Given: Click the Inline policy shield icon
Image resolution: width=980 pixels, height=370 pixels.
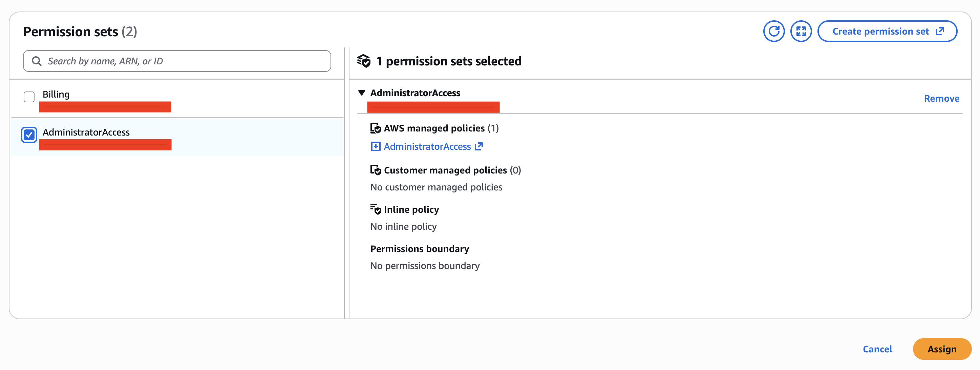Looking at the screenshot, I should pyautogui.click(x=375, y=209).
